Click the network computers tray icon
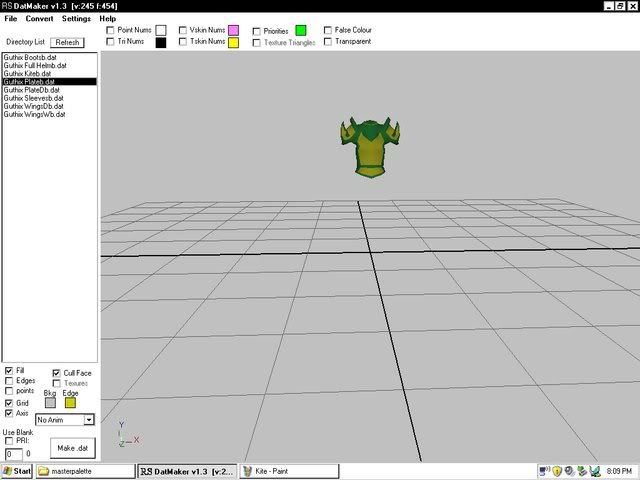This screenshot has width=640, height=480. (544, 471)
